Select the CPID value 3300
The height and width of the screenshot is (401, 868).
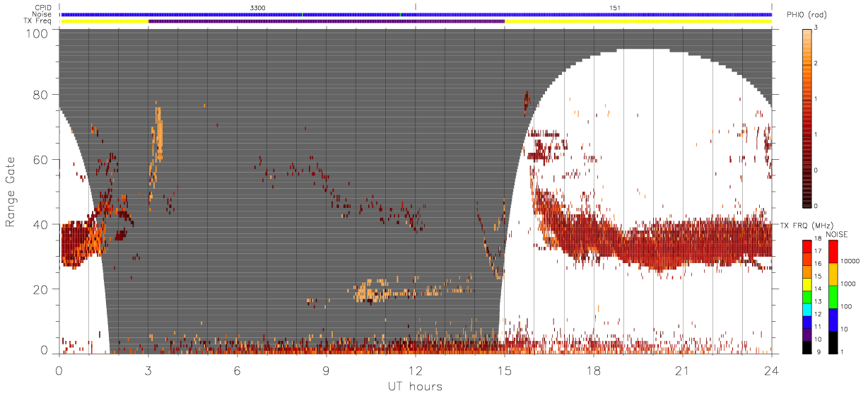pyautogui.click(x=257, y=7)
